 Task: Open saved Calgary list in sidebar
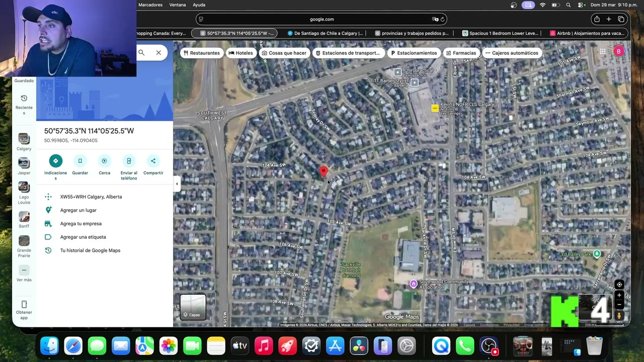tap(24, 142)
